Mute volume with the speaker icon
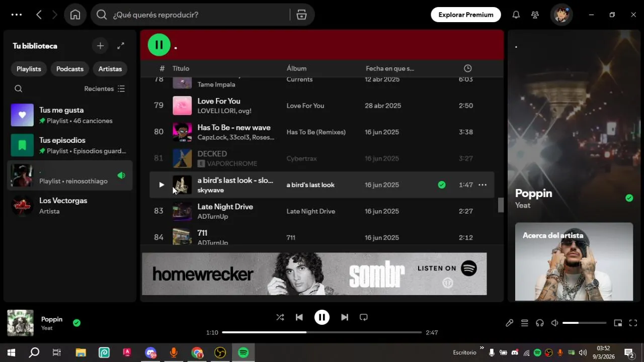This screenshot has width=644, height=362. [x=554, y=323]
